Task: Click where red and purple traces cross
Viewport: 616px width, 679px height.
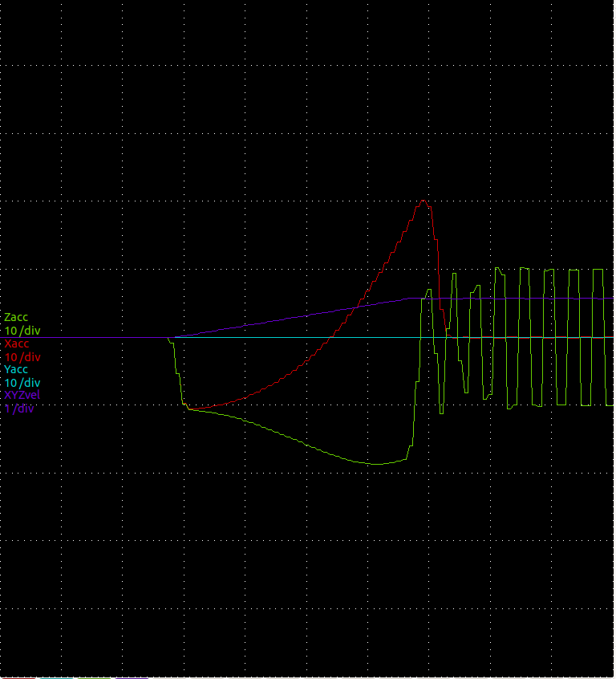Action: (355, 309)
